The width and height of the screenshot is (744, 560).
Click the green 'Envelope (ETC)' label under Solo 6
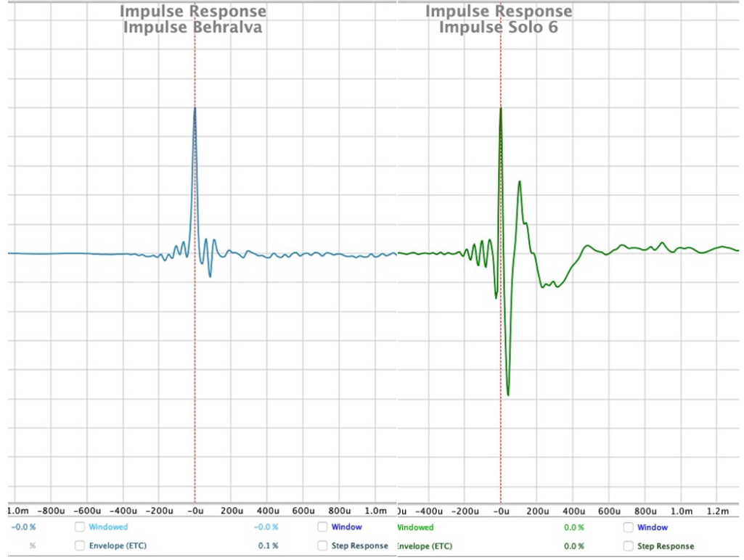click(424, 545)
